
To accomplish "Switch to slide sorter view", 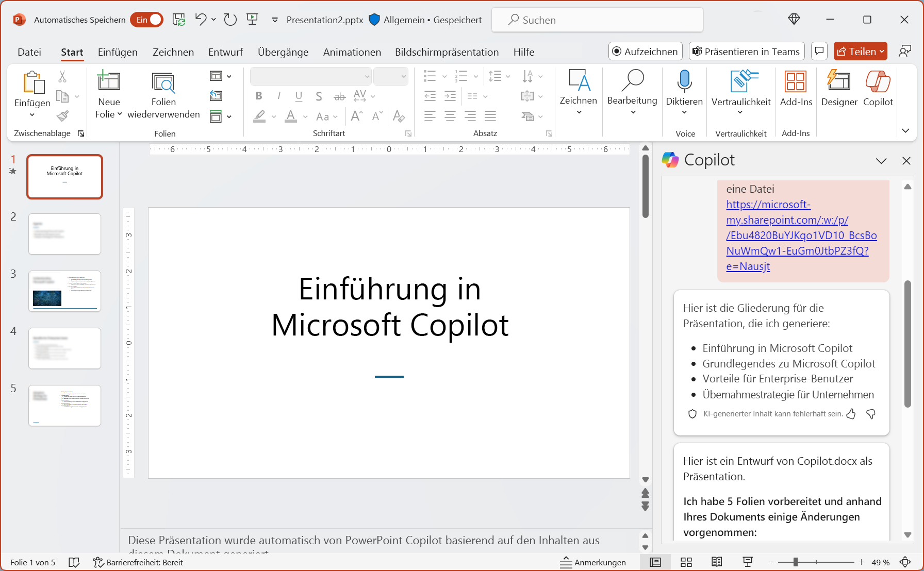I will point(686,562).
